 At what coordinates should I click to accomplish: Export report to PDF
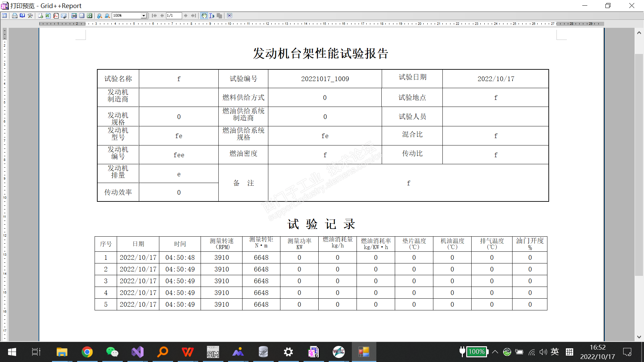tap(56, 16)
